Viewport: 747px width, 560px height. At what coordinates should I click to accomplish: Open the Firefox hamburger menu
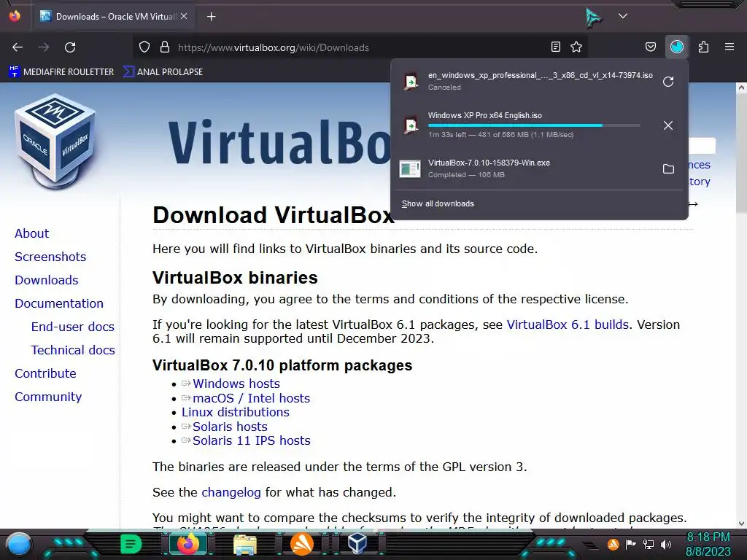[x=729, y=47]
